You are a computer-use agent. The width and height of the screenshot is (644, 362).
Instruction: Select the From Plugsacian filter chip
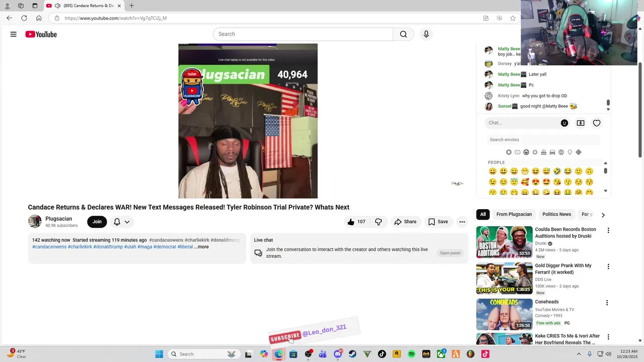coord(514,214)
